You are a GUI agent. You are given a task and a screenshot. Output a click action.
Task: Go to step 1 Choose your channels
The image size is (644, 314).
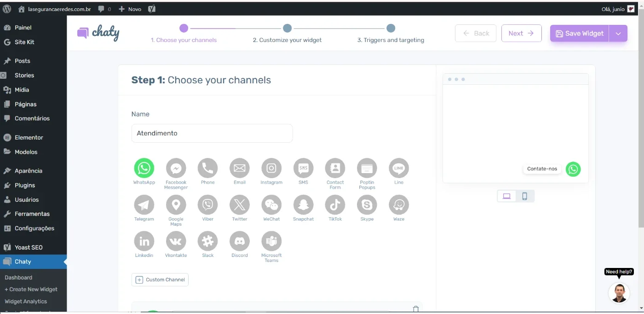tap(184, 34)
